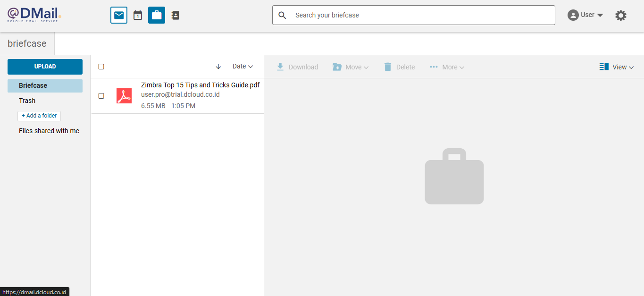Click the Upload button
The width and height of the screenshot is (644, 296).
click(x=45, y=67)
